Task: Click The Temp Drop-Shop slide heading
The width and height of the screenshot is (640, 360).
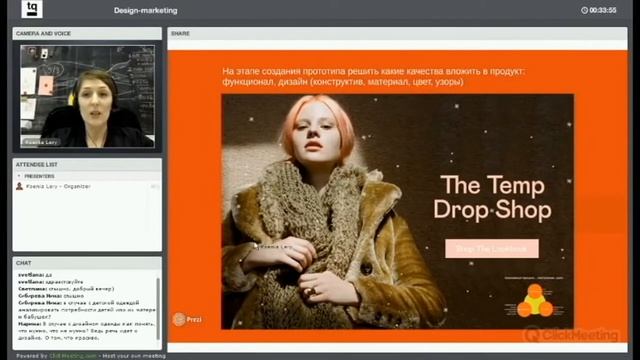Action: pos(493,198)
